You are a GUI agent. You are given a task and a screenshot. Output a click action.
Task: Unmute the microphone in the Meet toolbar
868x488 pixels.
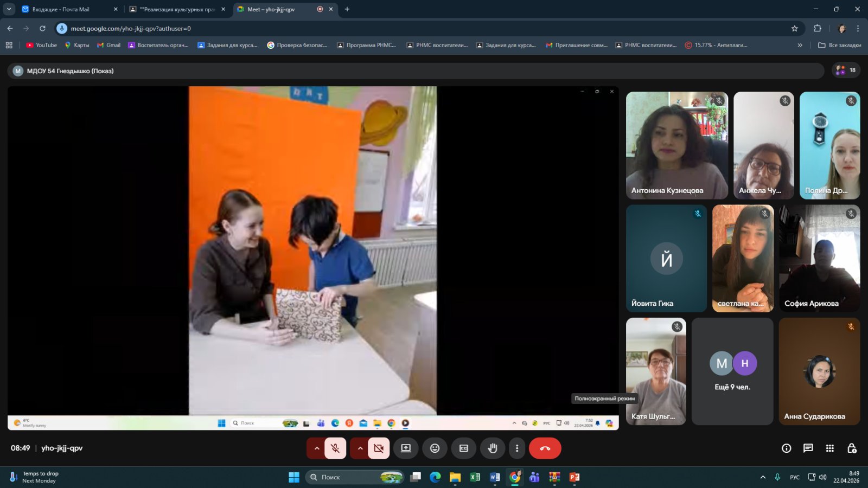click(335, 448)
